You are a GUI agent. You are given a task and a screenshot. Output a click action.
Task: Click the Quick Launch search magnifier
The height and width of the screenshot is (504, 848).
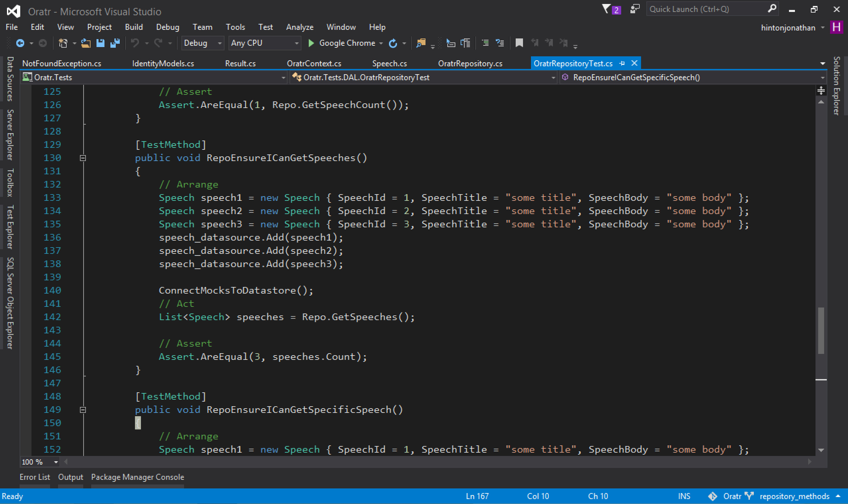pyautogui.click(x=772, y=9)
